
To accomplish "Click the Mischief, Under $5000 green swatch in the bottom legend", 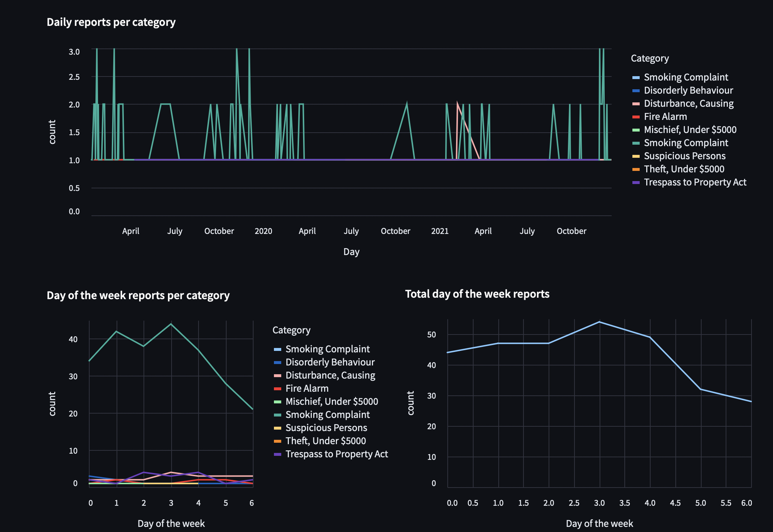I will [278, 402].
